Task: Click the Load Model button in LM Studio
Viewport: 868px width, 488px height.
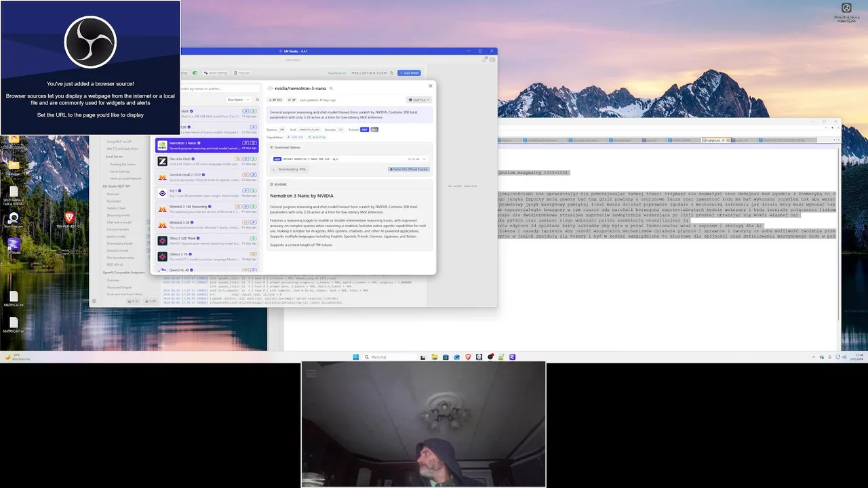Action: coord(409,73)
